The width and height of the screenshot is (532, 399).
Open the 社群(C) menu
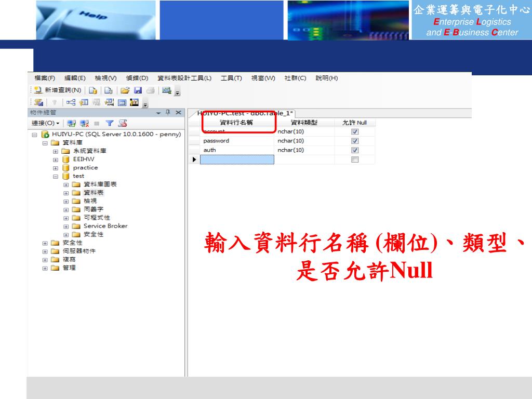(295, 78)
